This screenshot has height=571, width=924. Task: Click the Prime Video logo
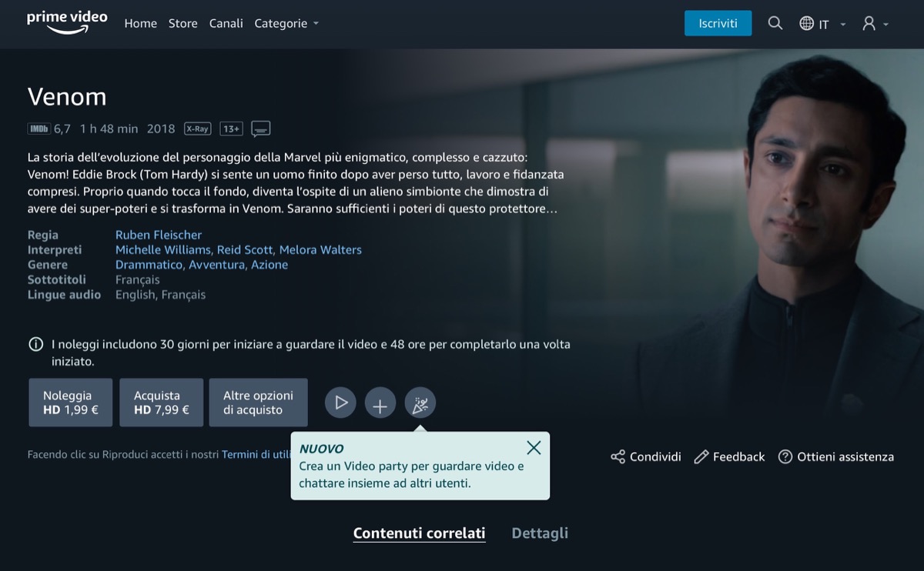click(67, 22)
